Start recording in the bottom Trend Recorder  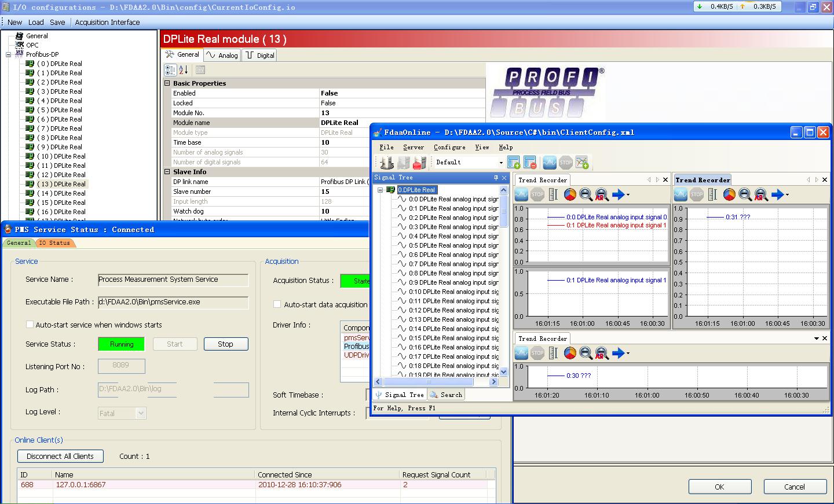(x=521, y=353)
